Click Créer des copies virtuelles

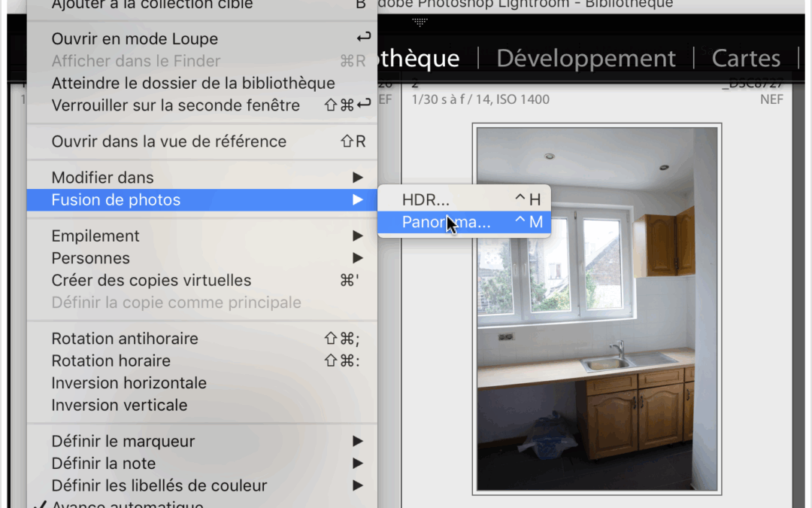(x=151, y=281)
